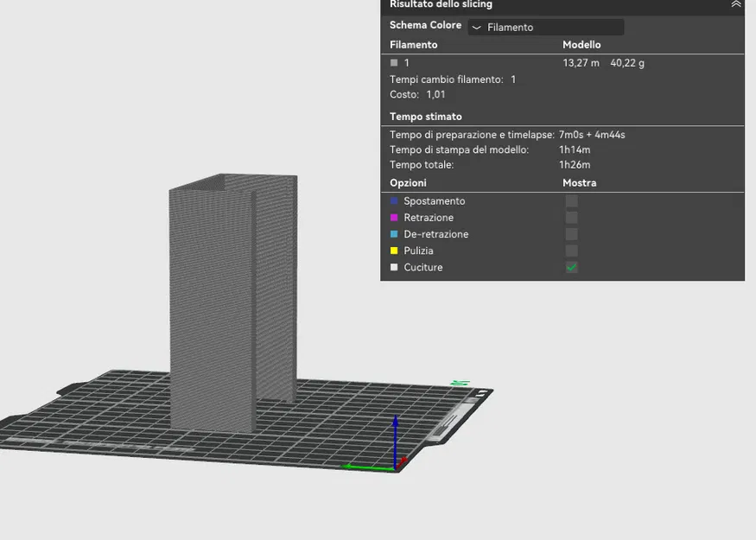Click the magenta Retrazione color swatch
756x540 pixels.
[394, 218]
